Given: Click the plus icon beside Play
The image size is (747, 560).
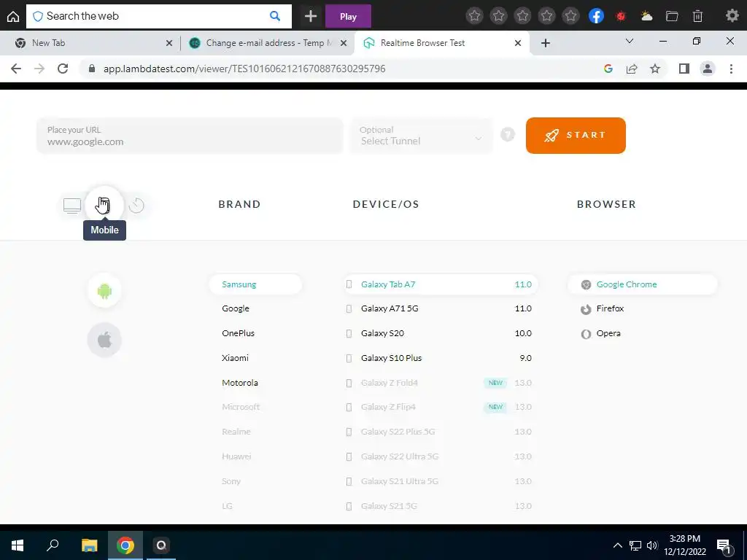Looking at the screenshot, I should tap(311, 16).
